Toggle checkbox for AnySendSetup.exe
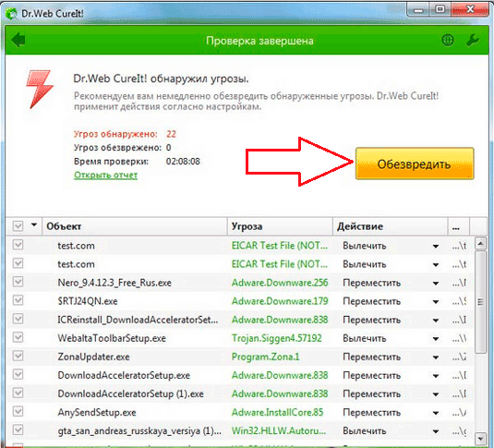This screenshot has width=494, height=448. (18, 412)
